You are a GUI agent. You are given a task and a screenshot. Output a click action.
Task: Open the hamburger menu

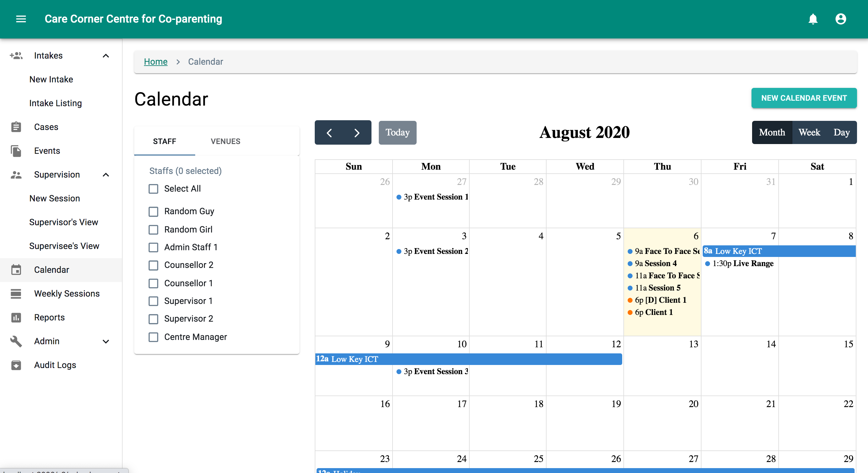pyautogui.click(x=21, y=19)
